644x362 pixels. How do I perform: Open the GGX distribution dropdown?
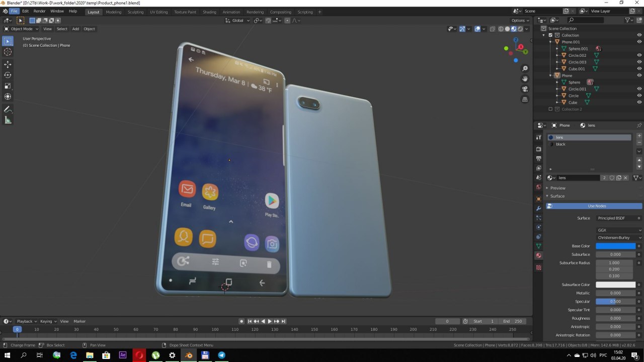(x=619, y=230)
